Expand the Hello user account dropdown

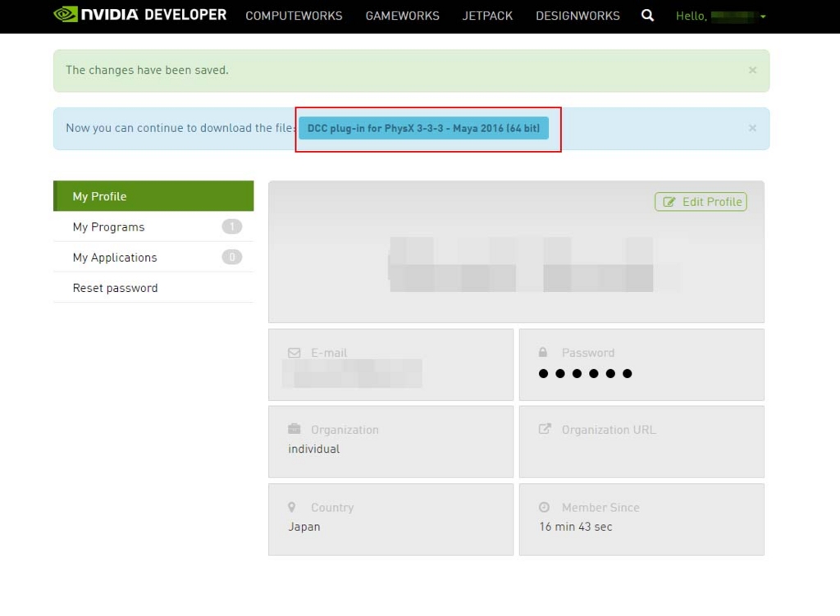(x=720, y=16)
